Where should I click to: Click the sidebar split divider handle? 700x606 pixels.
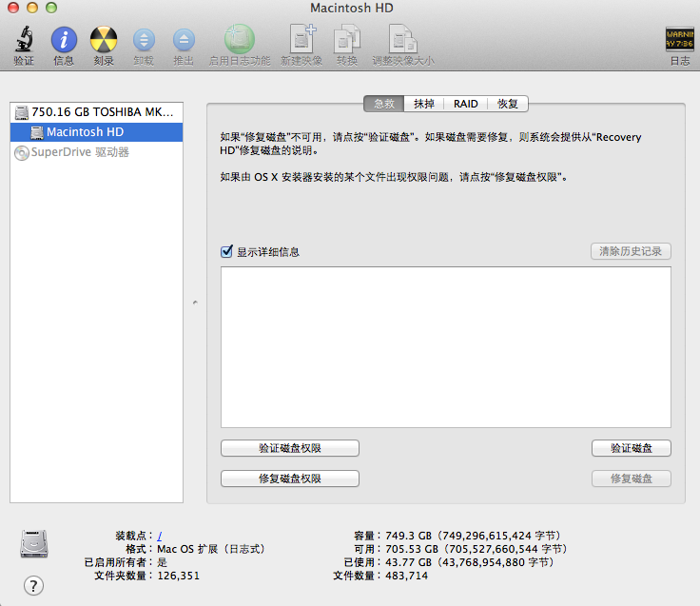[195, 303]
